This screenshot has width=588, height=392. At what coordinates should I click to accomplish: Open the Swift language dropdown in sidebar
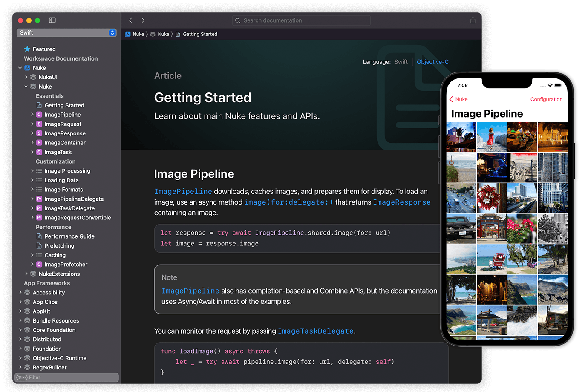click(x=66, y=33)
